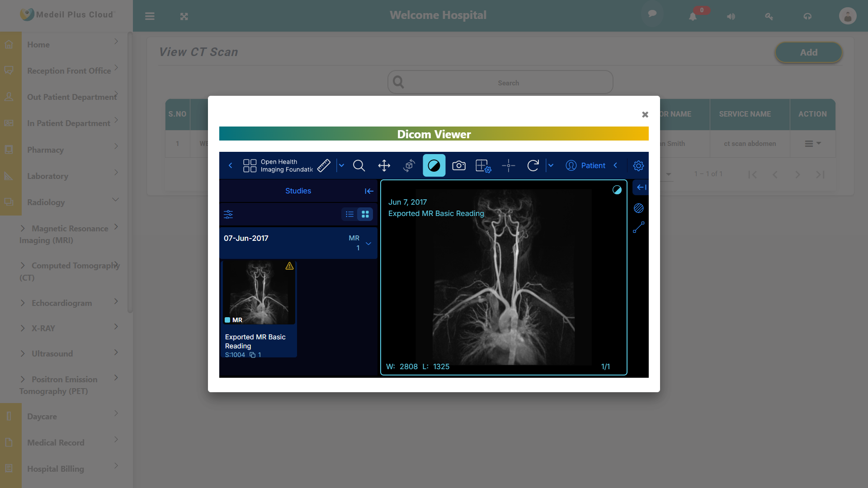Viewport: 868px width, 488px height.
Task: Click the Capture camera icon
Action: tap(458, 165)
